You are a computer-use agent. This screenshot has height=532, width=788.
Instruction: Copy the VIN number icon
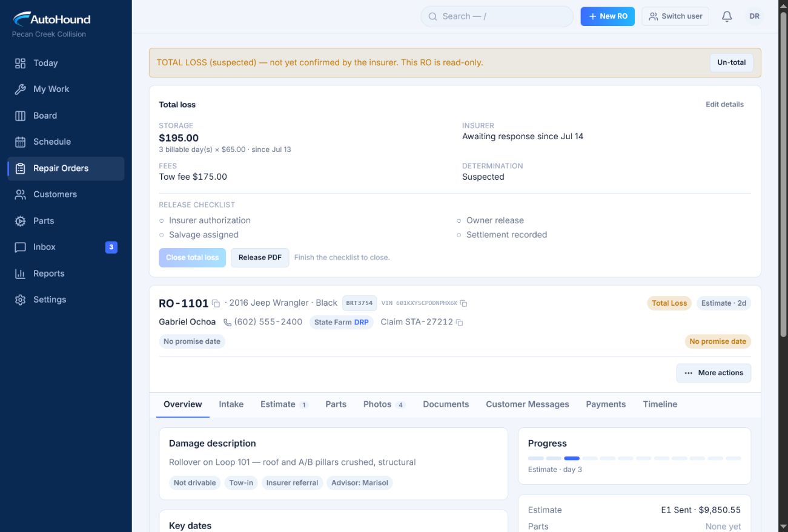[x=463, y=303]
